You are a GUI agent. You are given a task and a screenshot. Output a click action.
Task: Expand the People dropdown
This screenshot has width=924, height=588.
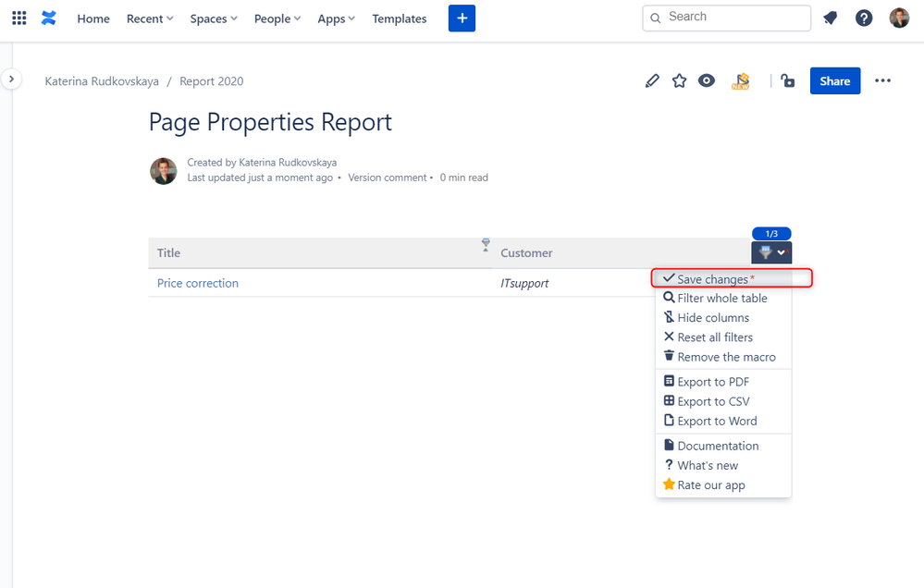coord(277,18)
